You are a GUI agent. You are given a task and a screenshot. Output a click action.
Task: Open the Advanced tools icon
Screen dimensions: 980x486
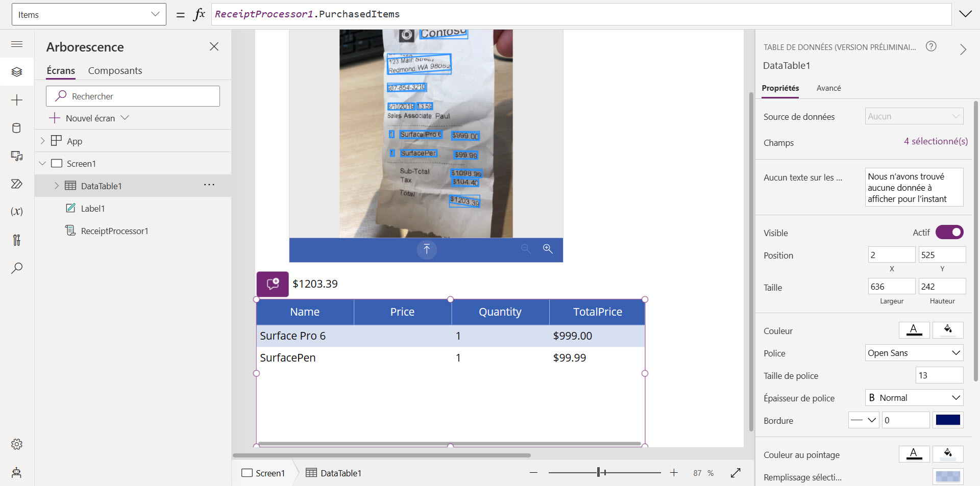(17, 240)
